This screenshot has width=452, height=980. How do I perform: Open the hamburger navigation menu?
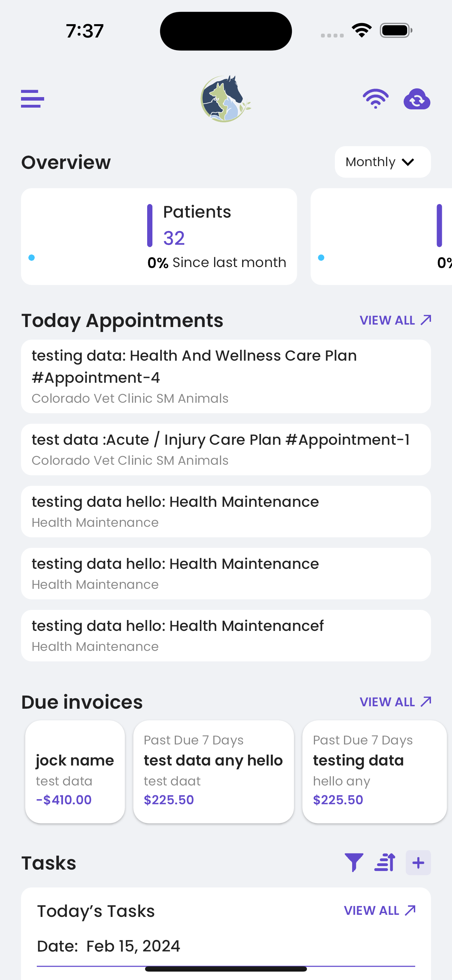(x=32, y=98)
